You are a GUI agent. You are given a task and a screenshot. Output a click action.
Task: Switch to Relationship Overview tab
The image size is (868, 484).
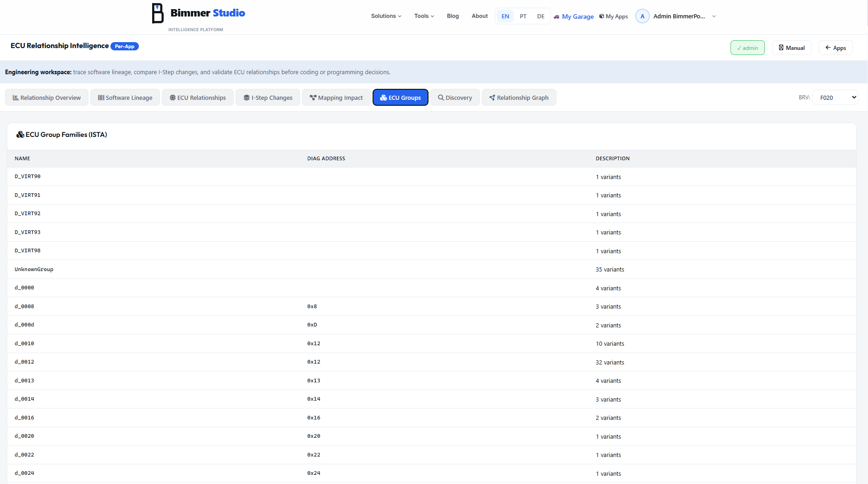47,98
